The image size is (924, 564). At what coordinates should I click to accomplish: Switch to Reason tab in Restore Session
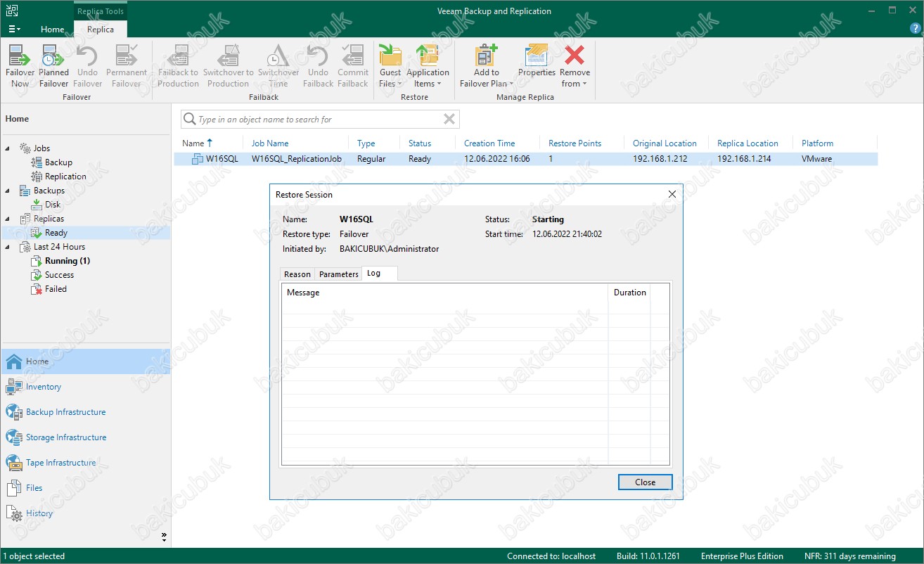[x=297, y=274]
